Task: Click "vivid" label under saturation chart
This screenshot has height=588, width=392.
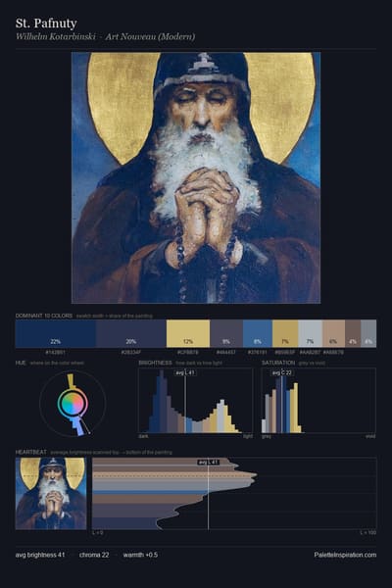Action: (370, 436)
